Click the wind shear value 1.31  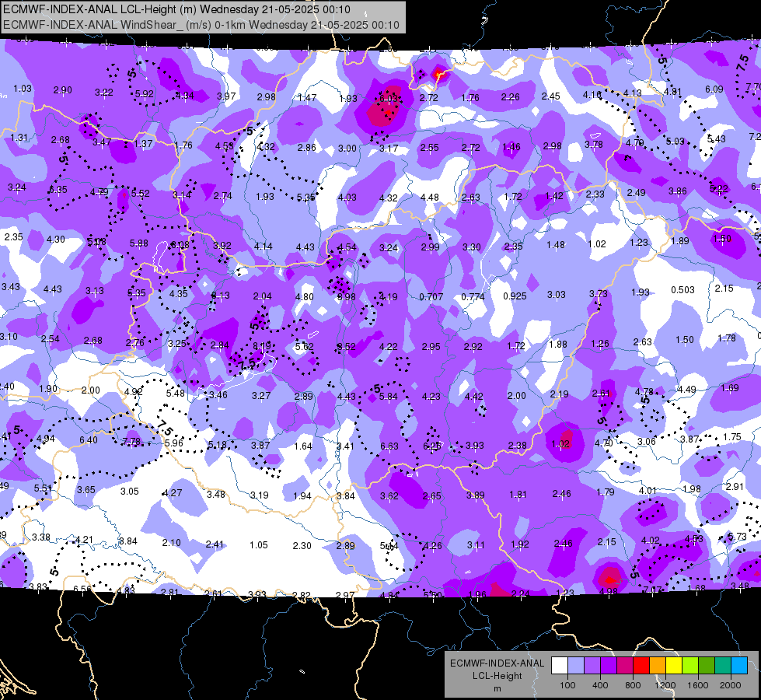[19, 138]
